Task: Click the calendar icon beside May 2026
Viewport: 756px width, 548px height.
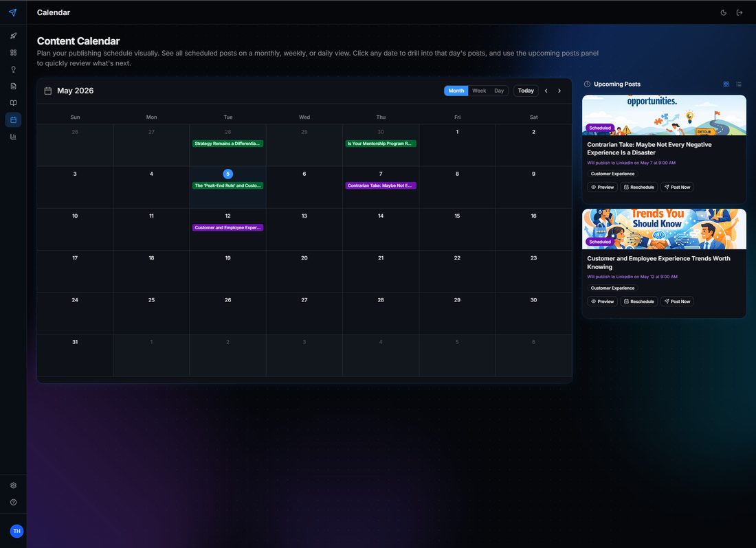Action: (47, 91)
